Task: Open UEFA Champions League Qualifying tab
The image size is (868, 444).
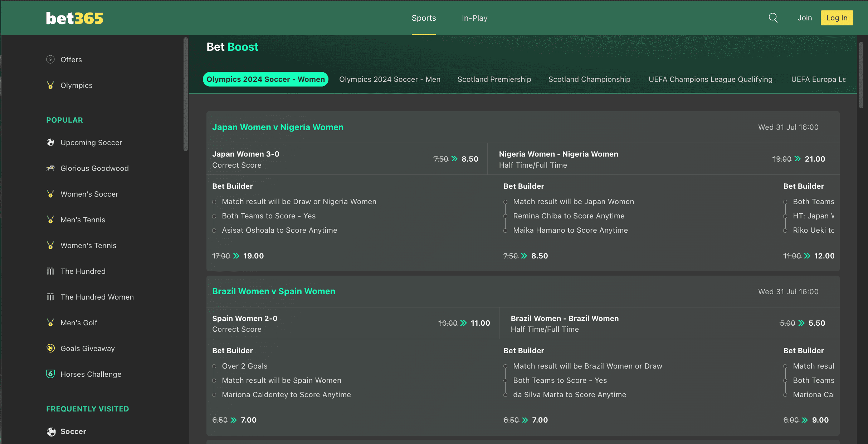Action: coord(711,79)
